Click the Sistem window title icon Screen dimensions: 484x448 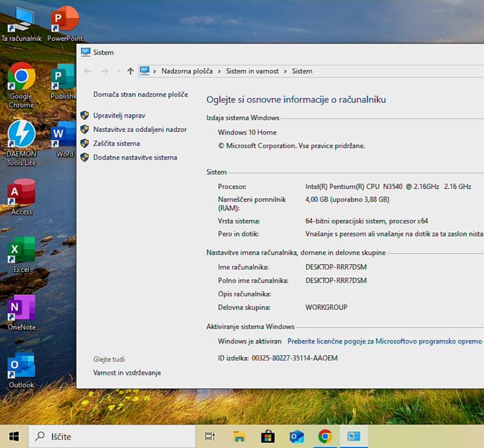click(x=86, y=52)
